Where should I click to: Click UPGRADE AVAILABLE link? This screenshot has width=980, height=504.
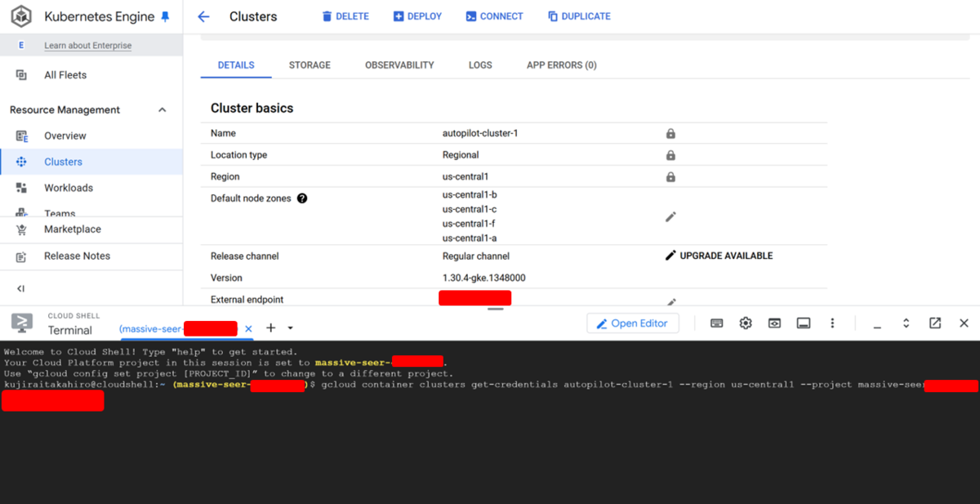(719, 256)
